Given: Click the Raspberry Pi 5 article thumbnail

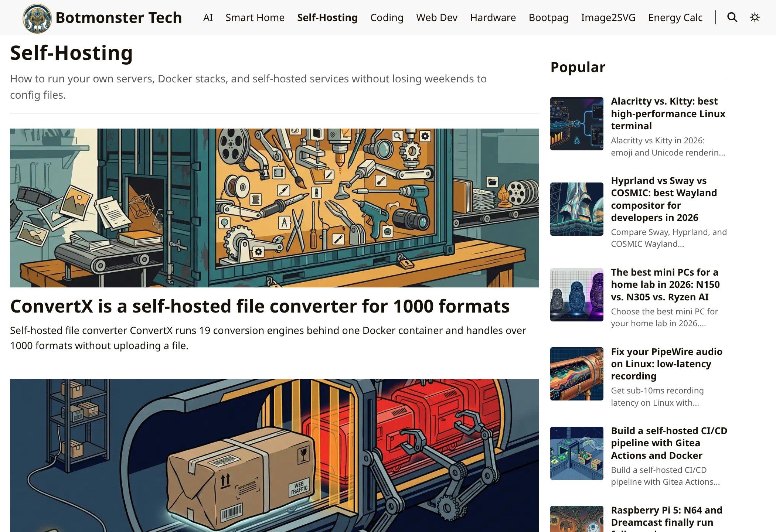Looking at the screenshot, I should tap(577, 519).
